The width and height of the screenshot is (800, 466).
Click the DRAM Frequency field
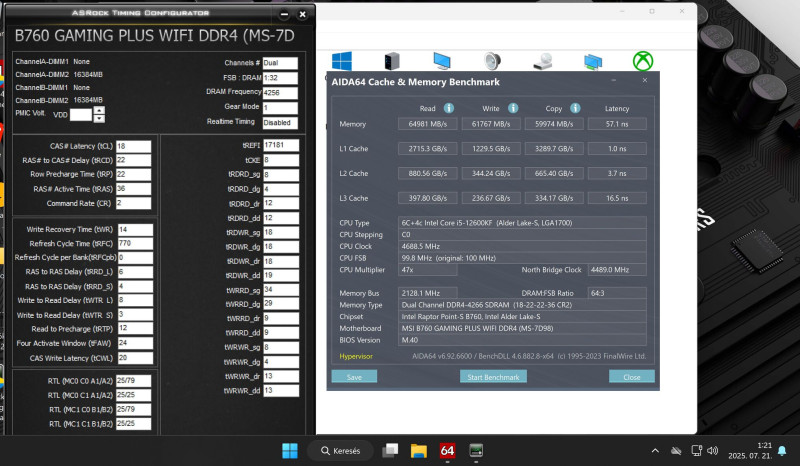pos(280,93)
